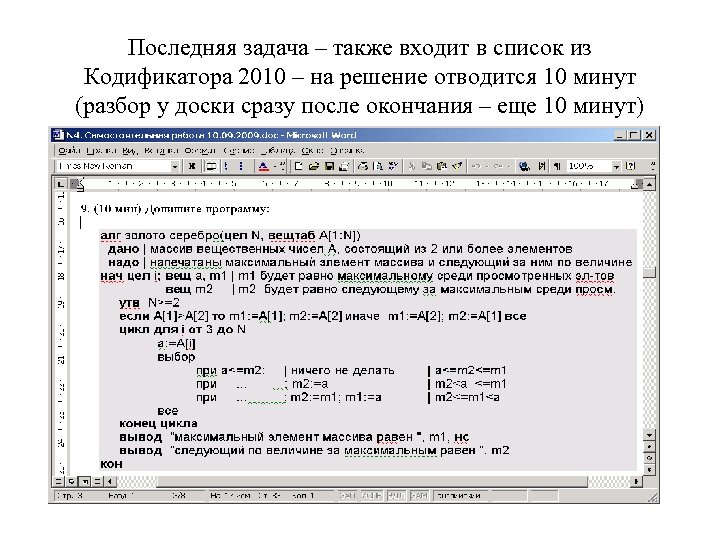
Task: Click the Open file folder icon
Action: (314, 166)
